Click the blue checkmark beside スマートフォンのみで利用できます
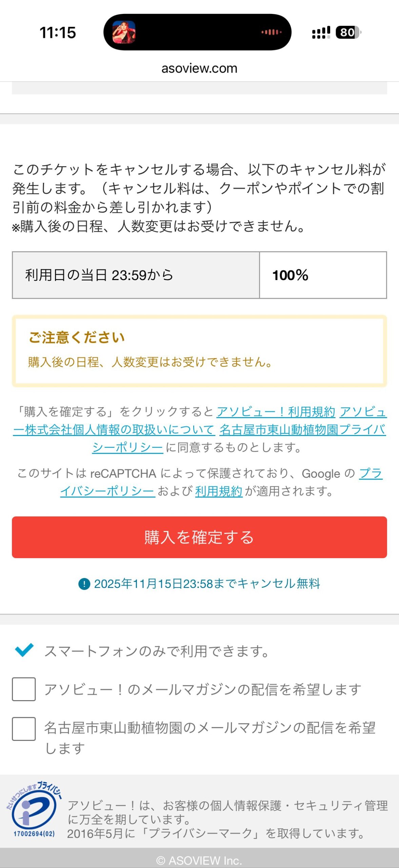 (24, 650)
